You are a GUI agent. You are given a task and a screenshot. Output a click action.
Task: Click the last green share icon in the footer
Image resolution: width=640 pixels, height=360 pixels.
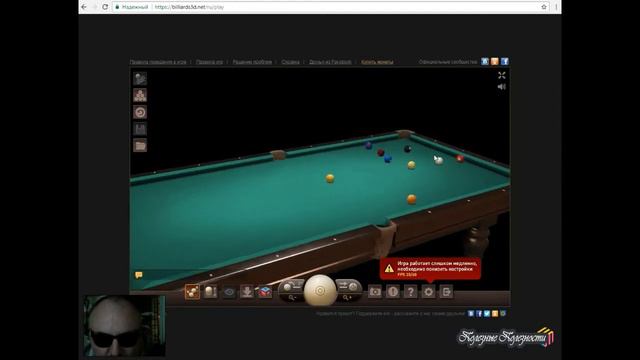[x=503, y=313]
